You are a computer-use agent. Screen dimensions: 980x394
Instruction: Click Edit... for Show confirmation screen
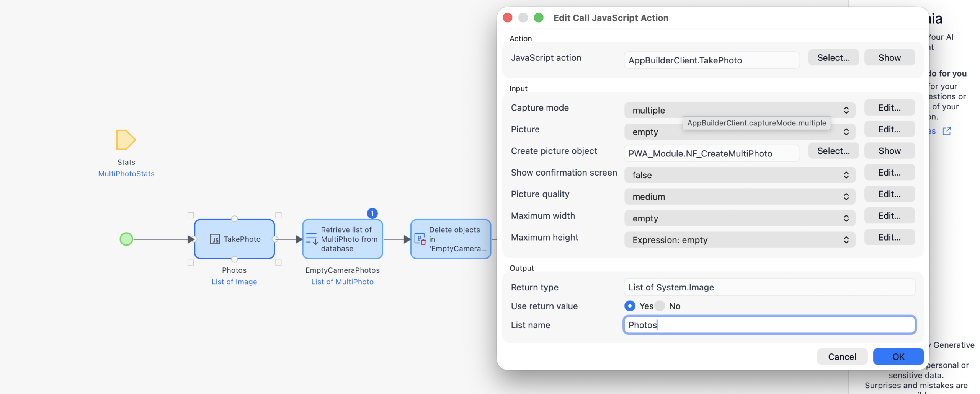pyautogui.click(x=890, y=173)
